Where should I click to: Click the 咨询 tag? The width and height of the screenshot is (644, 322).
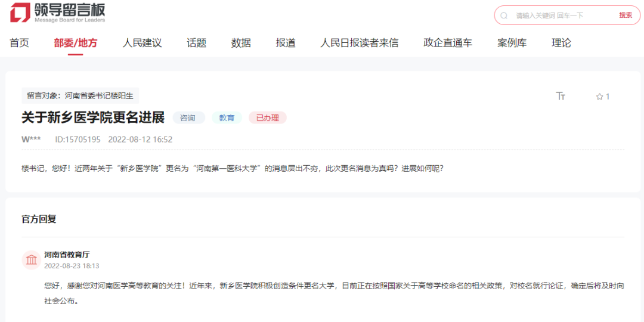(x=188, y=118)
